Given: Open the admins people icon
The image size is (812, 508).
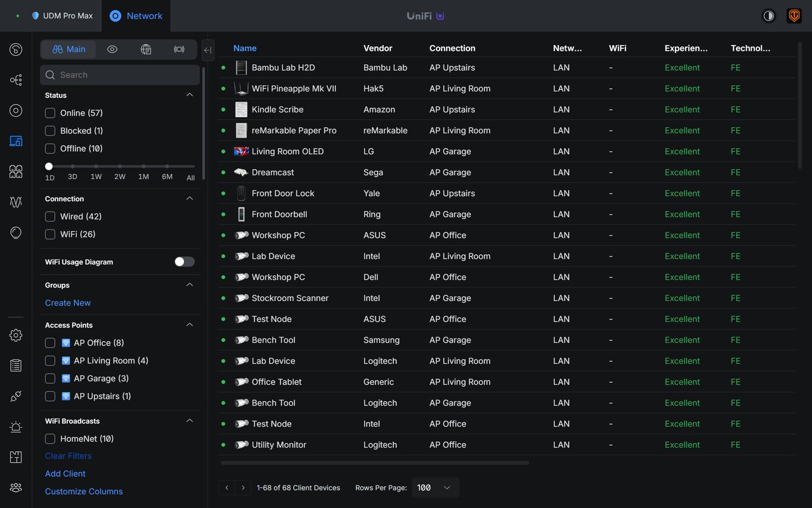Looking at the screenshot, I should pyautogui.click(x=16, y=488).
